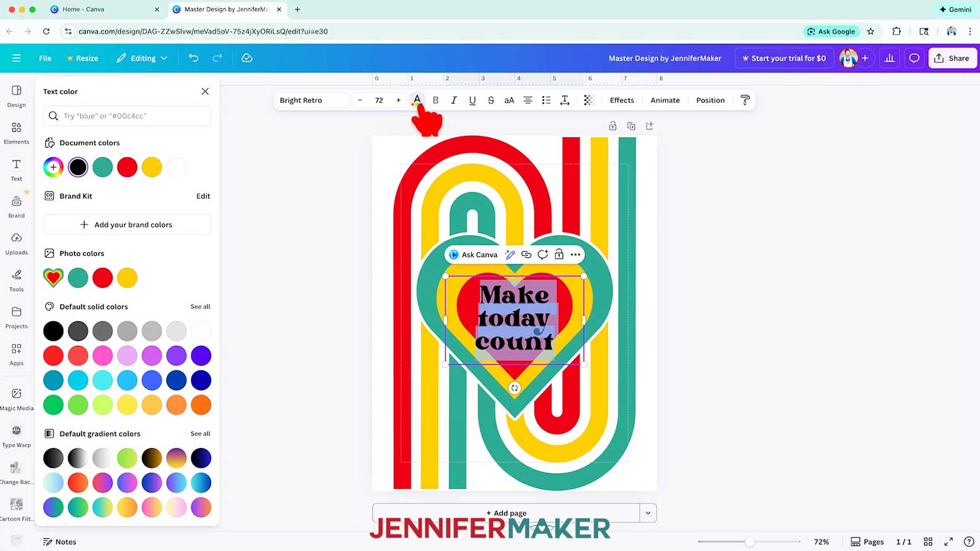Decrease font size with minus button
Viewport: 980px width, 551px height.
click(x=360, y=100)
